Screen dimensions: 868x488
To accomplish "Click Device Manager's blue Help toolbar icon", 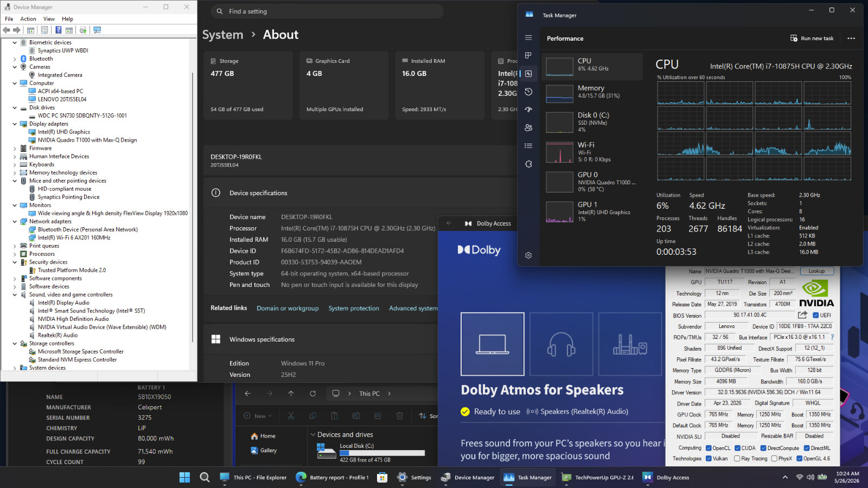I will coord(58,30).
